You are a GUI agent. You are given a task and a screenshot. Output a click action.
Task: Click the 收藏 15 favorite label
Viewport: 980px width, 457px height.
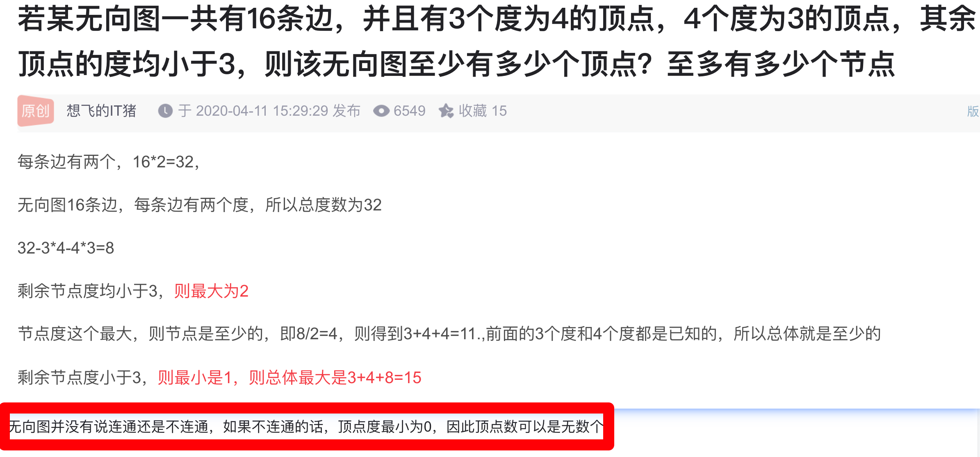(x=483, y=111)
